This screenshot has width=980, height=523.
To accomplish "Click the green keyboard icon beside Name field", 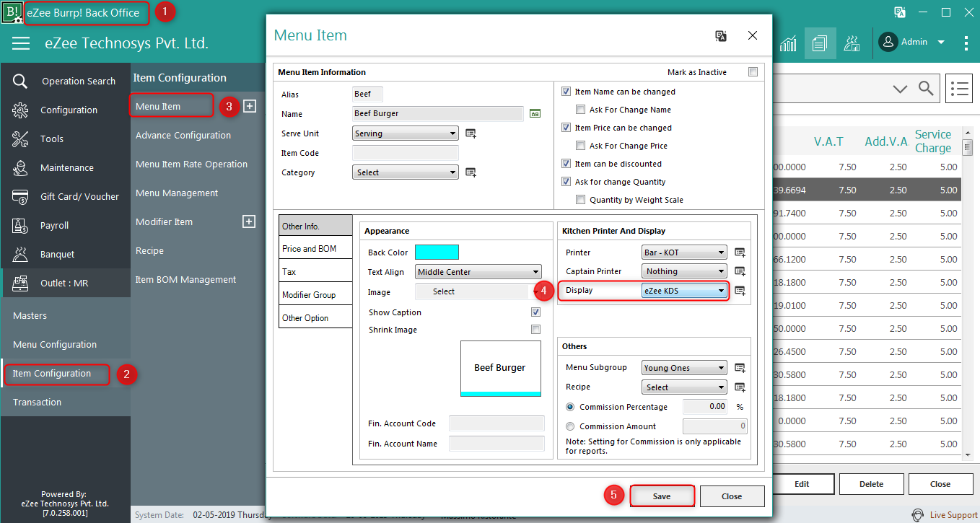I will 535,113.
